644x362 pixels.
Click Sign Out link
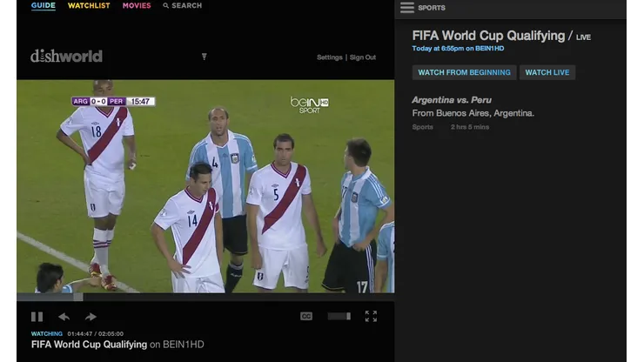click(363, 57)
